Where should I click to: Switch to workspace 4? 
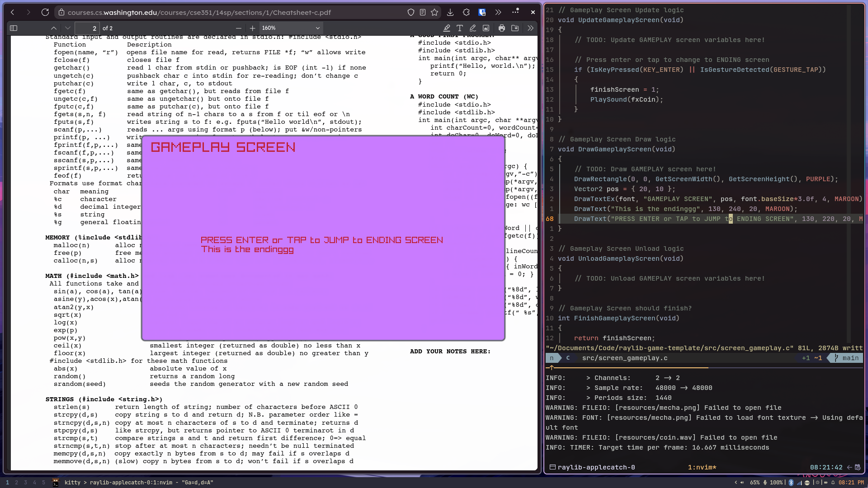click(34, 483)
